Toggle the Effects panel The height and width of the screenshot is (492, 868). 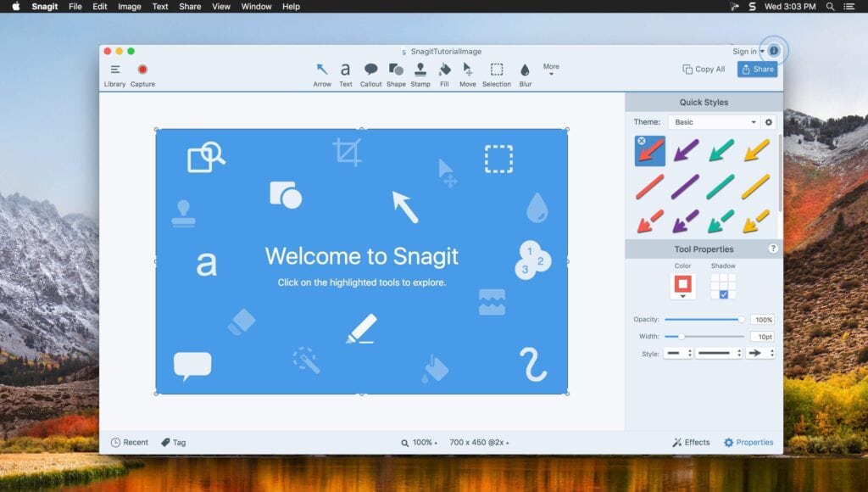(x=691, y=442)
